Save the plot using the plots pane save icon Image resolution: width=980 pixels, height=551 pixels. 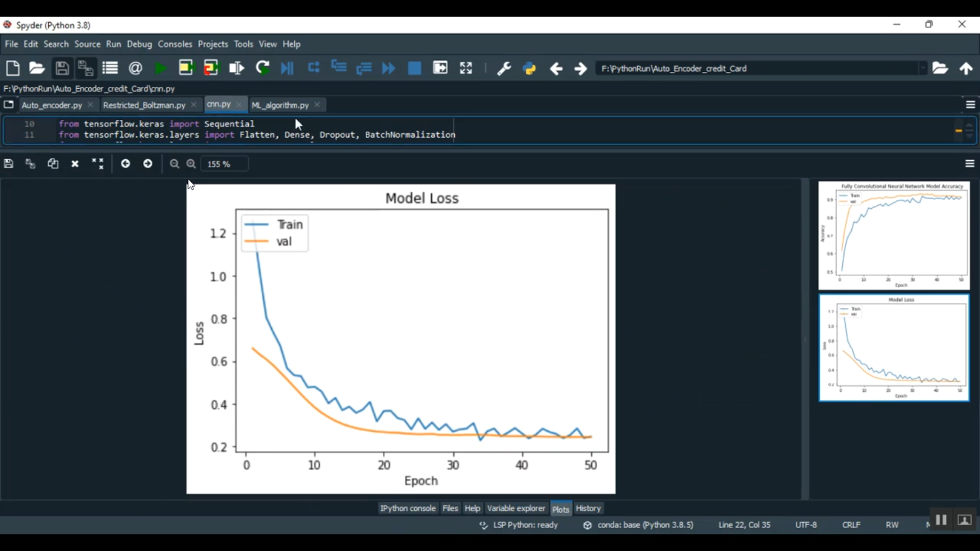point(8,164)
